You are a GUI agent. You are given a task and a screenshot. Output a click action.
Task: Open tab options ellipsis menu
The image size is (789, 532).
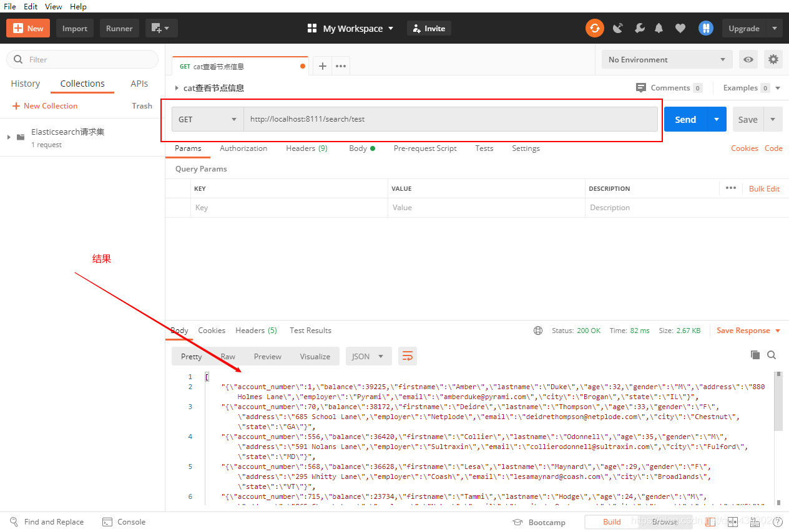[341, 66]
